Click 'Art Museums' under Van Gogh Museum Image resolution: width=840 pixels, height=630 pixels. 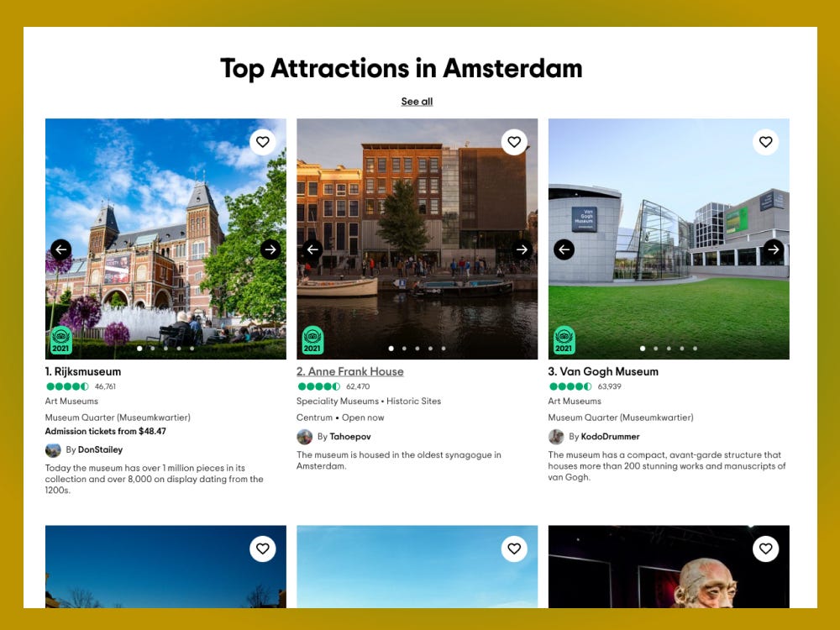pos(575,402)
